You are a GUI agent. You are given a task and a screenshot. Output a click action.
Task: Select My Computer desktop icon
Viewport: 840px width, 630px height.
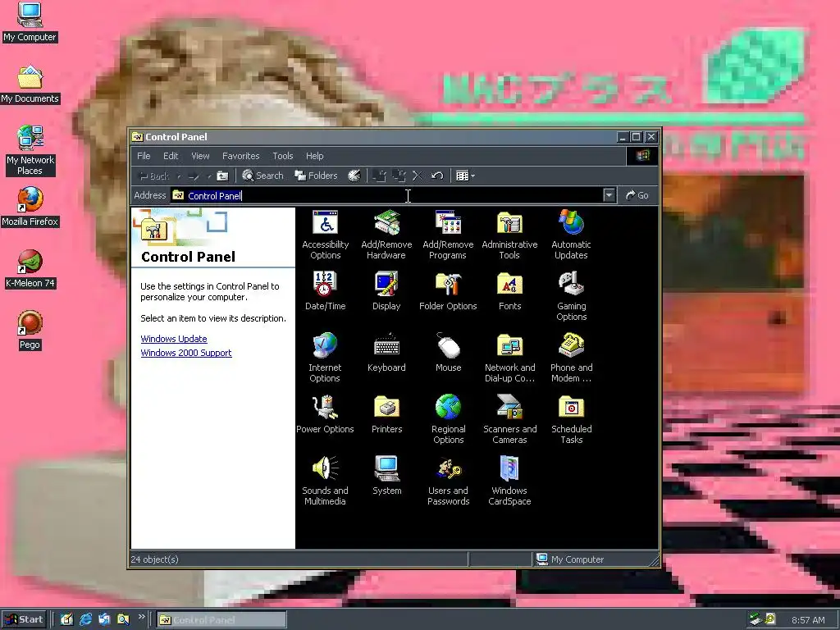pos(30,22)
